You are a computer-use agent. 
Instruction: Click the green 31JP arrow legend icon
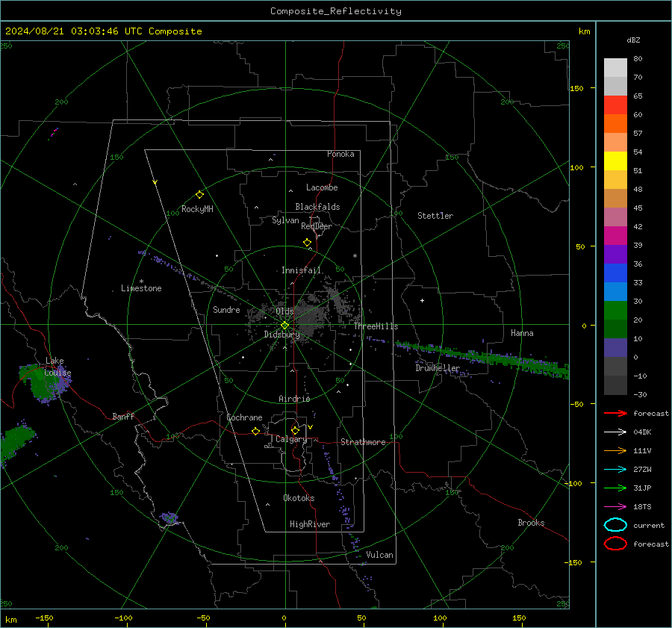(x=615, y=488)
